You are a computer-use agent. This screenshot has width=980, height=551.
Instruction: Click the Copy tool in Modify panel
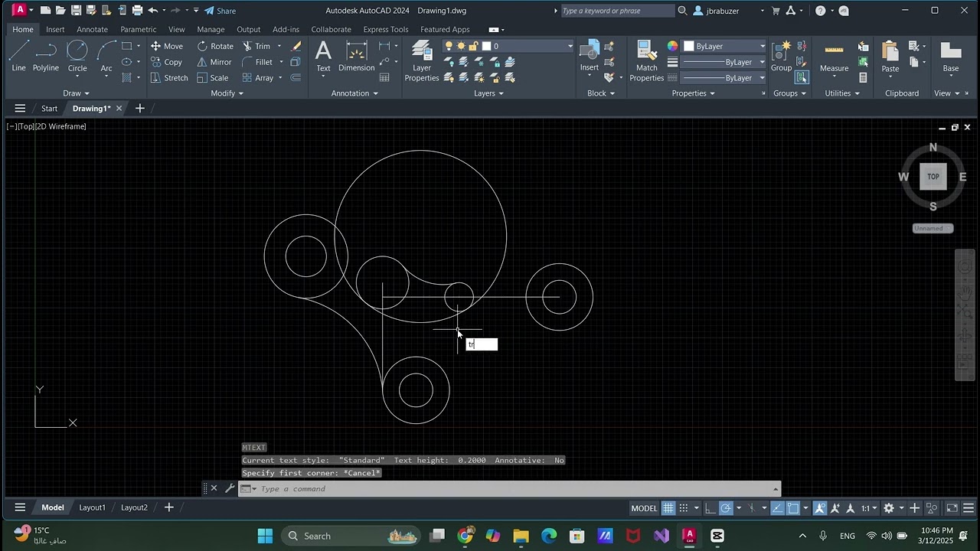[166, 62]
